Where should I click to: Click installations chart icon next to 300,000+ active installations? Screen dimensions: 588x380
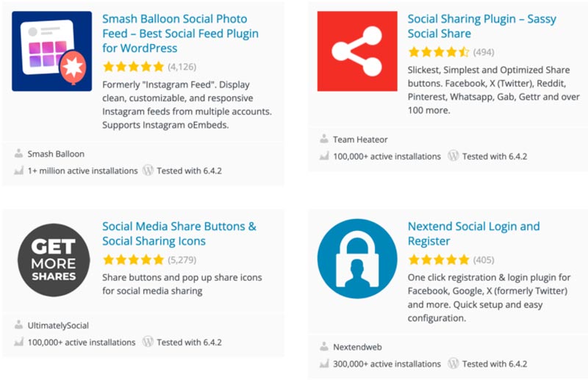[x=324, y=364]
